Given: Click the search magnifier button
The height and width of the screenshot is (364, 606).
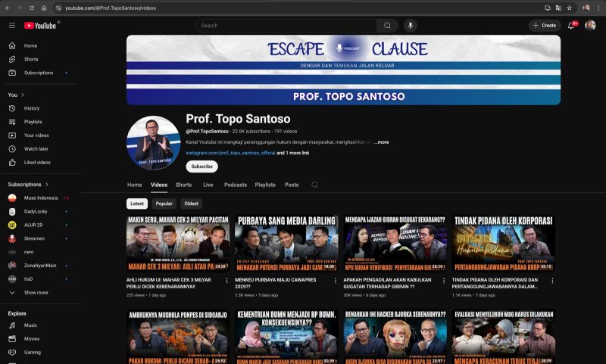Looking at the screenshot, I should pyautogui.click(x=388, y=25).
